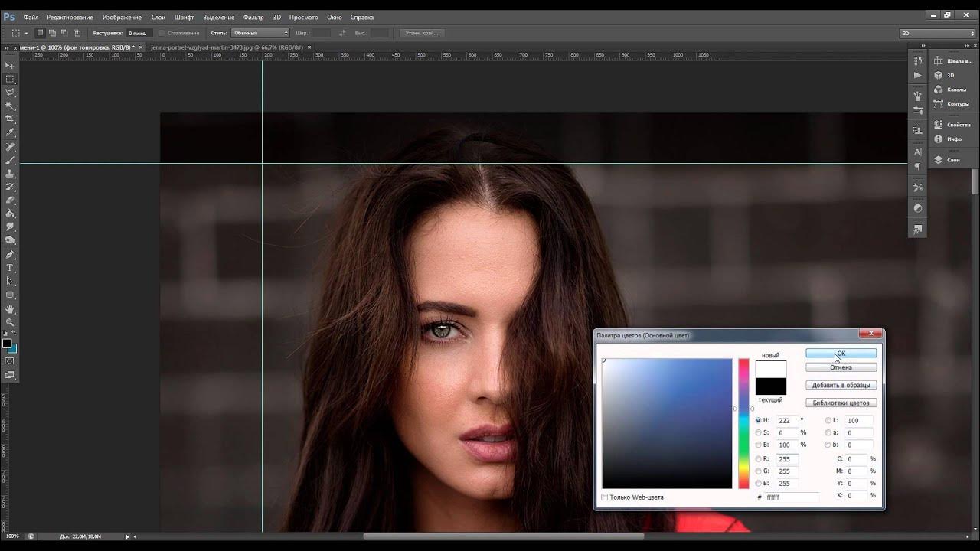Select the Lab a radio button

[828, 432]
